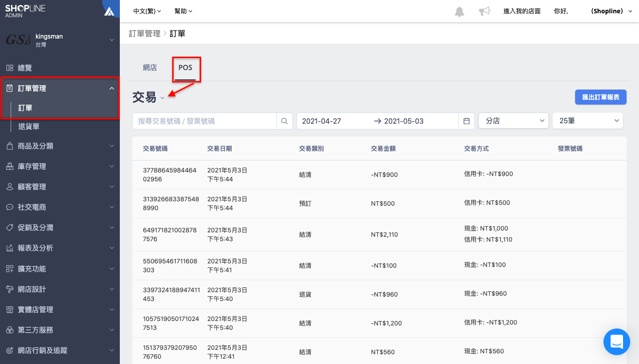Viewport: 639px width, 364px height.
Task: Open the chat support bubble
Action: (616, 342)
